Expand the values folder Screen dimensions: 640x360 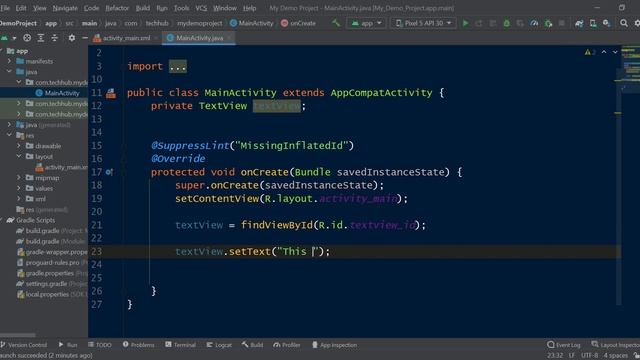point(19,188)
